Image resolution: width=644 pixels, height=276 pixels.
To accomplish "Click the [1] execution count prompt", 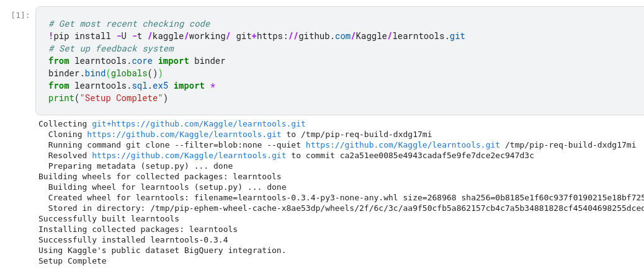I will click(20, 15).
